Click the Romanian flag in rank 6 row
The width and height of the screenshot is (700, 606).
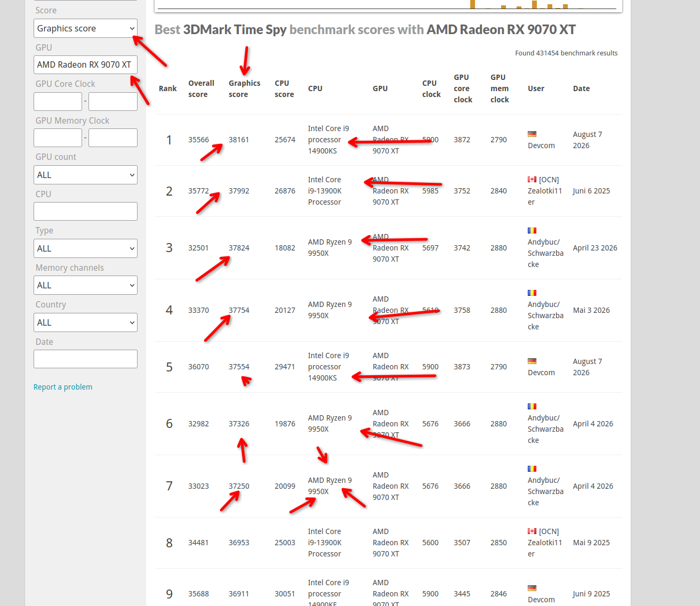(x=532, y=407)
